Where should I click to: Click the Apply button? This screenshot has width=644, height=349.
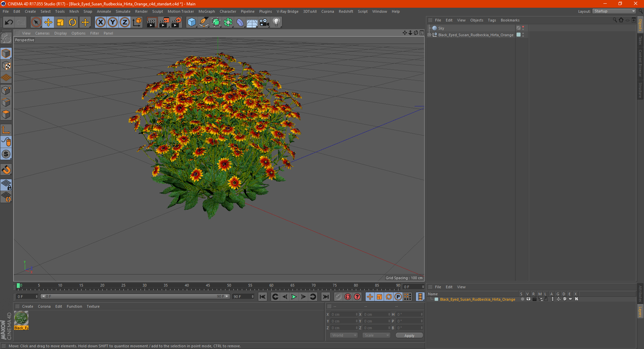(x=409, y=336)
